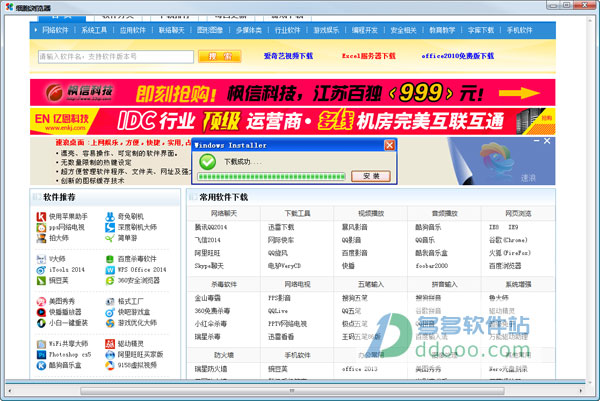Open the 360安全浏览器 icon
Image resolution: width=600 pixels, height=401 pixels.
(110, 280)
